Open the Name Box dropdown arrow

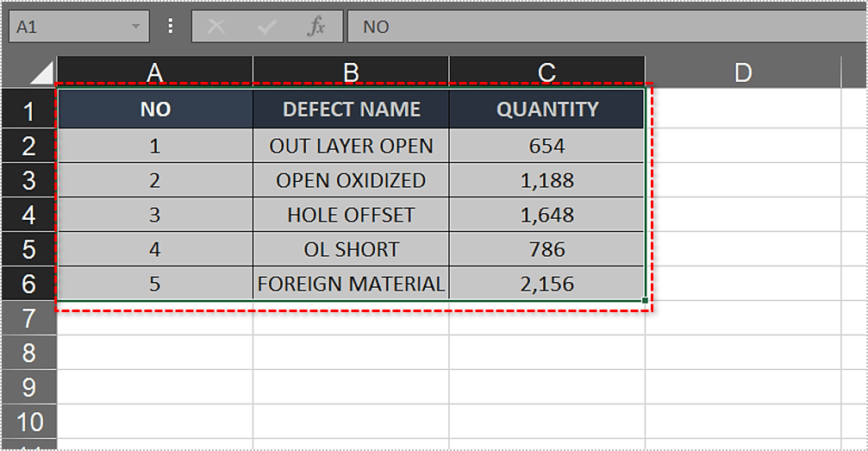(135, 27)
